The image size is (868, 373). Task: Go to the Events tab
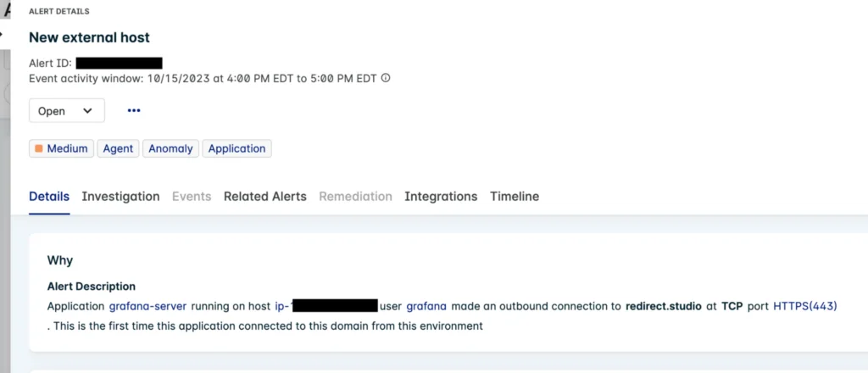click(192, 196)
